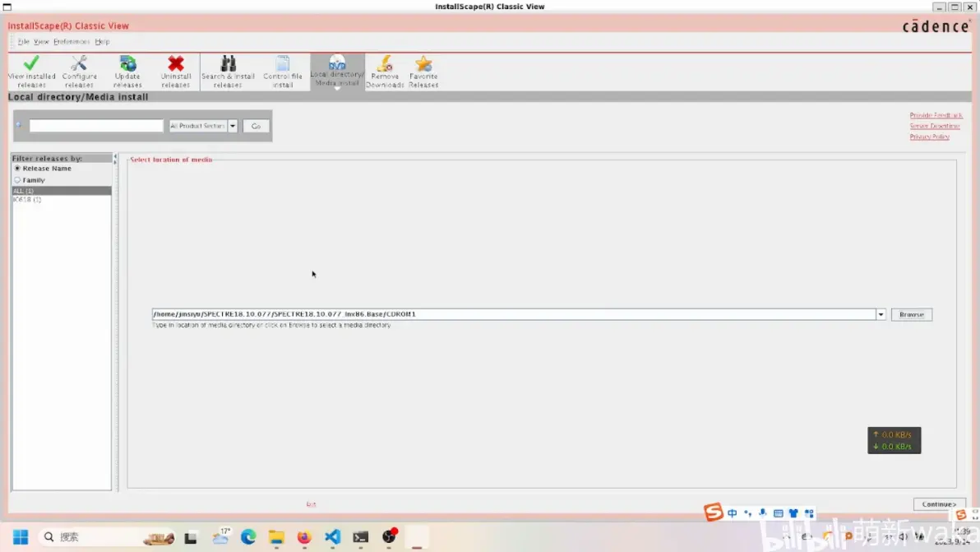Open Favorite Releases
The height and width of the screenshot is (552, 980).
coord(423,72)
